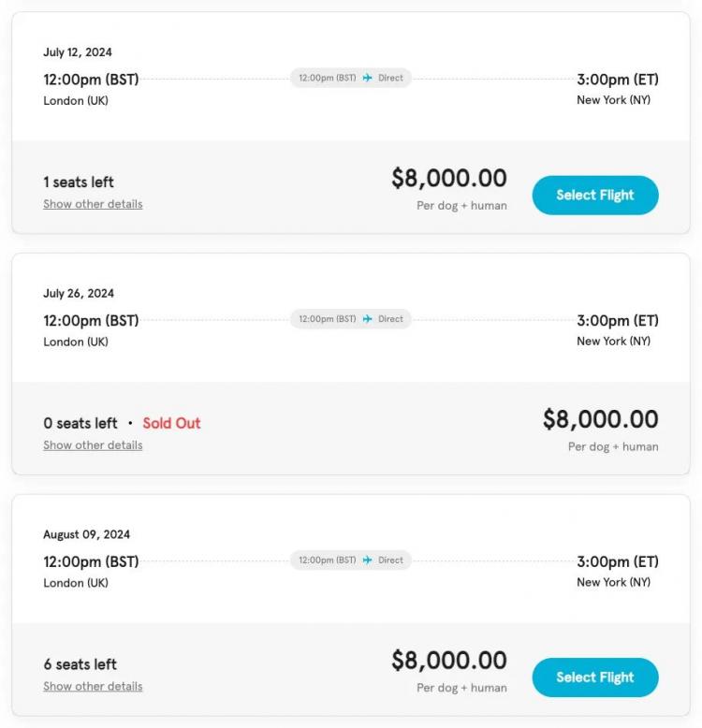Image resolution: width=702 pixels, height=728 pixels.
Task: Click the August 09, 2024 date heading
Action: [86, 534]
